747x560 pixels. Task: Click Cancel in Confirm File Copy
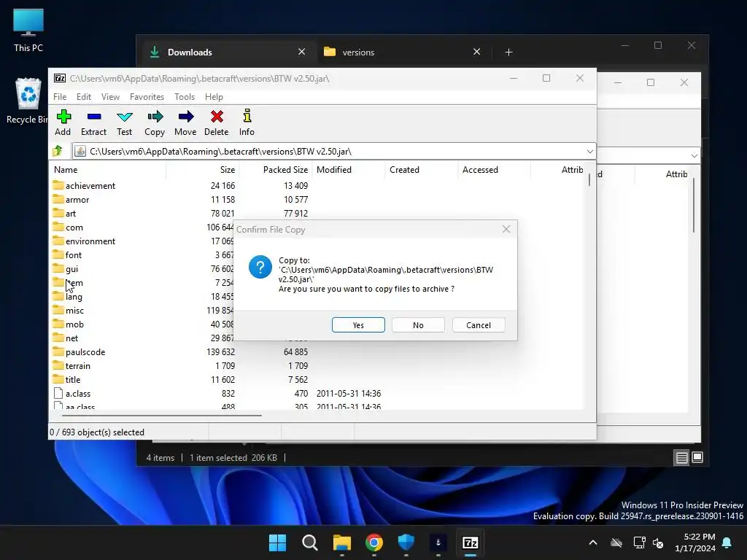(x=479, y=324)
